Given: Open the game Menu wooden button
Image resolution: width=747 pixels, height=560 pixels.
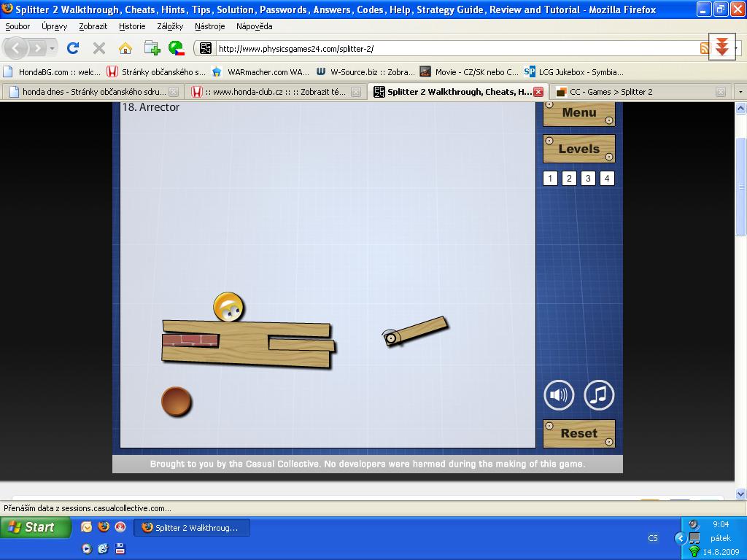Looking at the screenshot, I should (x=579, y=113).
